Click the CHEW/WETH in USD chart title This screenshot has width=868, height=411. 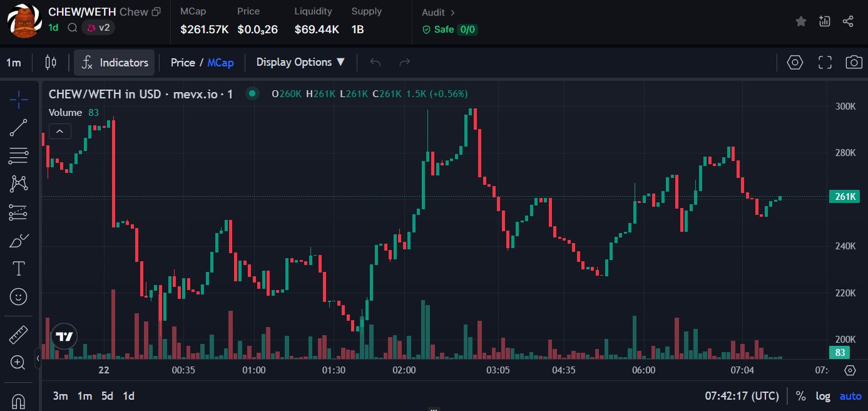141,94
